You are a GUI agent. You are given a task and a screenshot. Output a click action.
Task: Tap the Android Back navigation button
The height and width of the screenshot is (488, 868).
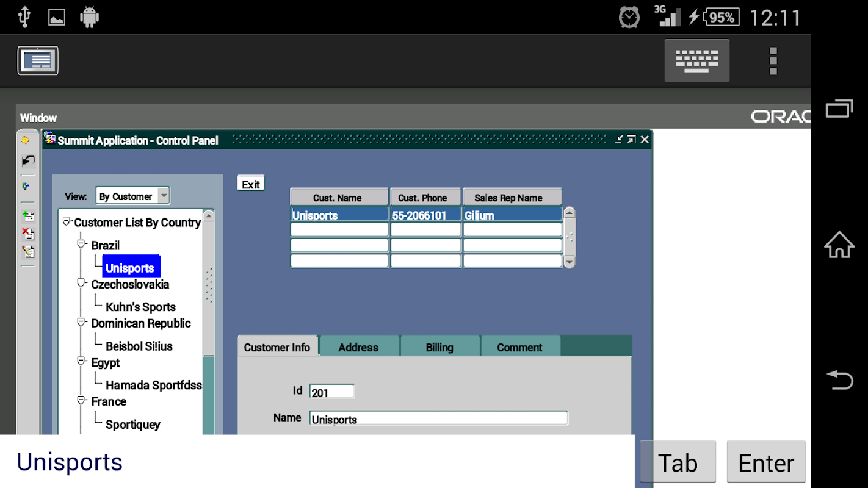coord(839,379)
